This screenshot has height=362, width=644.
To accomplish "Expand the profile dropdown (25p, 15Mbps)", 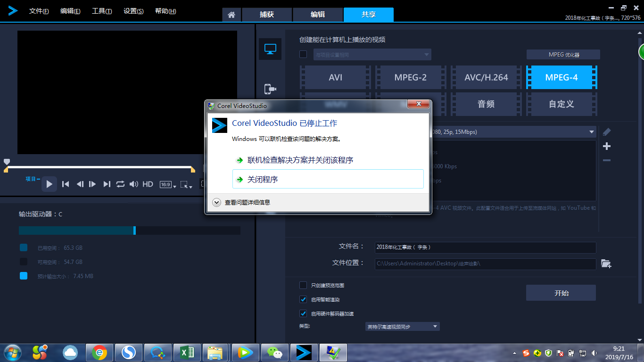I will [591, 132].
